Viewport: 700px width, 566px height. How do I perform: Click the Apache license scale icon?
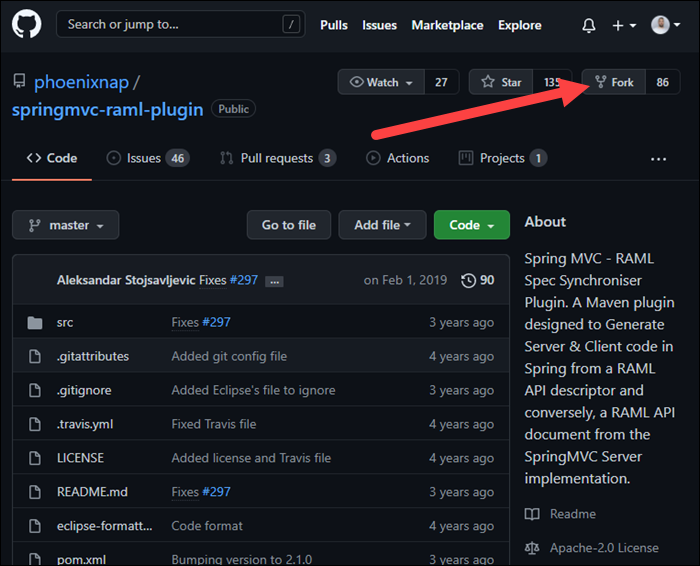tap(533, 548)
